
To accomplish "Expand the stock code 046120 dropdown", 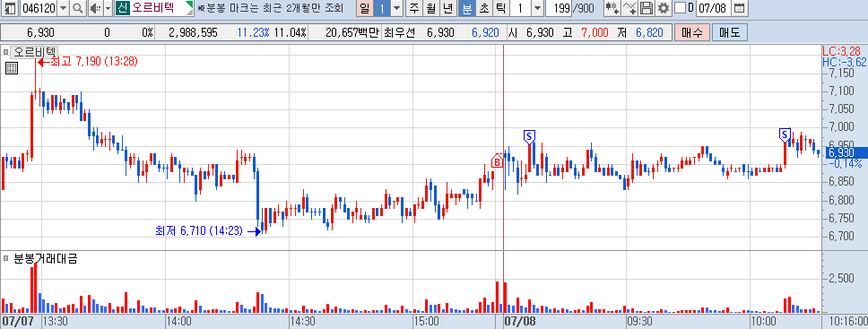I will pos(63,8).
